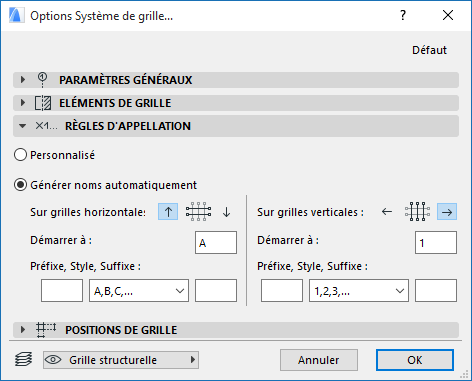Expand the Paramètres Généraux panel triangle
Viewport: 472px width, 381px height.
23,80
